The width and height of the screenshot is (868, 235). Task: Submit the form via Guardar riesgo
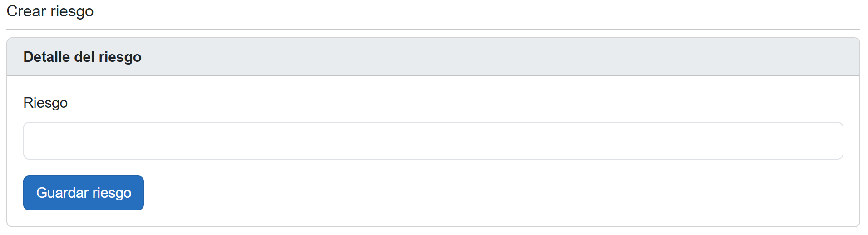(x=84, y=193)
